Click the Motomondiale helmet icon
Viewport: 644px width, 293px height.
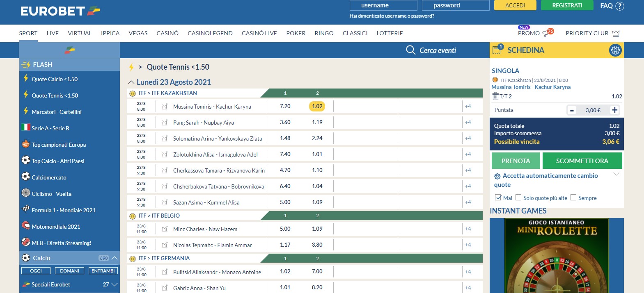26,226
